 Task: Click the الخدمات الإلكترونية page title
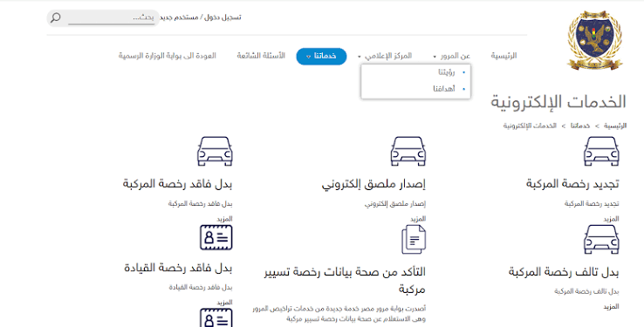(558, 102)
